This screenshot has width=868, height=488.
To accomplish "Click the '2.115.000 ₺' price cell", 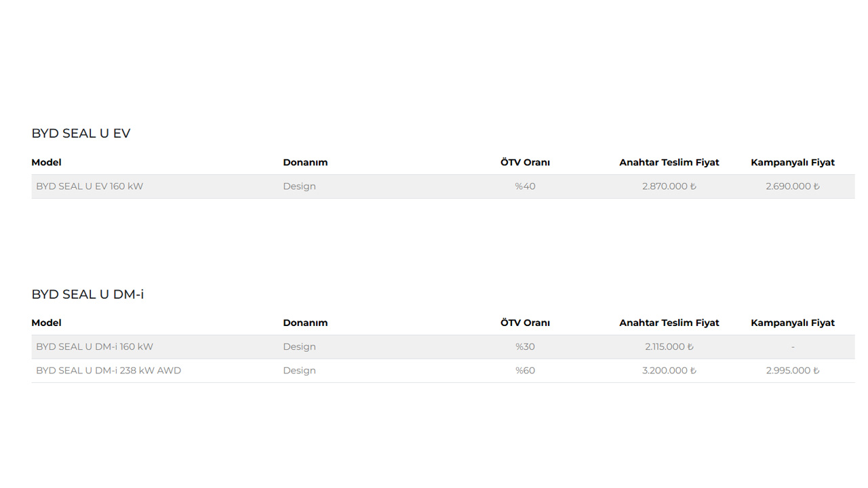I will click(x=669, y=347).
